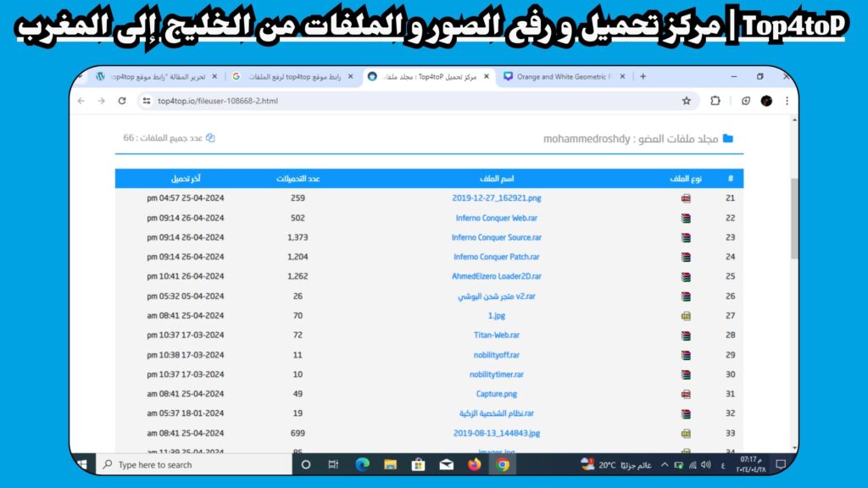Click the bookmark star in the address bar

(686, 100)
